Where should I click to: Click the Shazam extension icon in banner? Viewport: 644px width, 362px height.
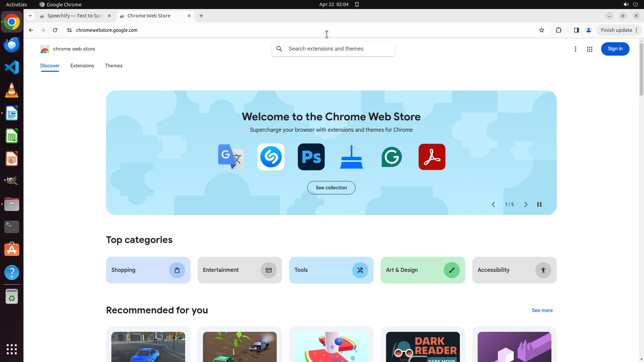click(271, 157)
